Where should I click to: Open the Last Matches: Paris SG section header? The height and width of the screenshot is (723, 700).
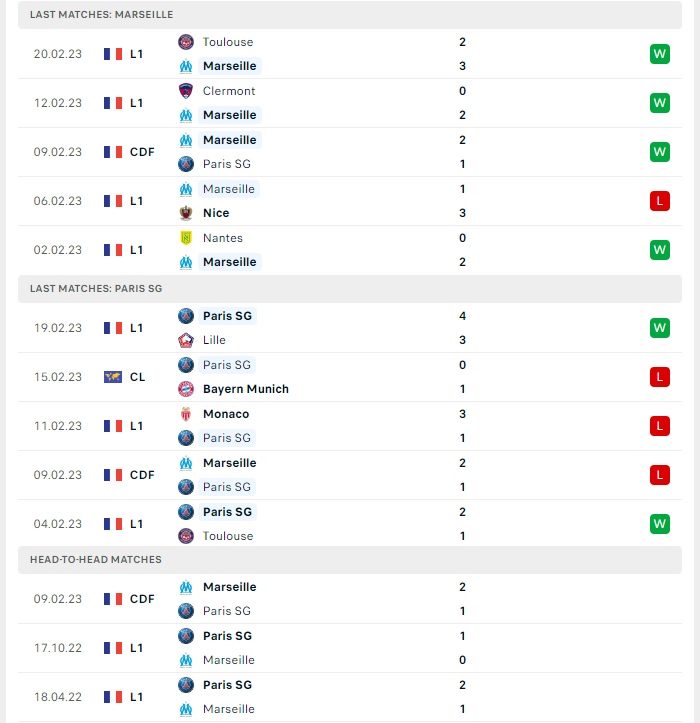(350, 289)
